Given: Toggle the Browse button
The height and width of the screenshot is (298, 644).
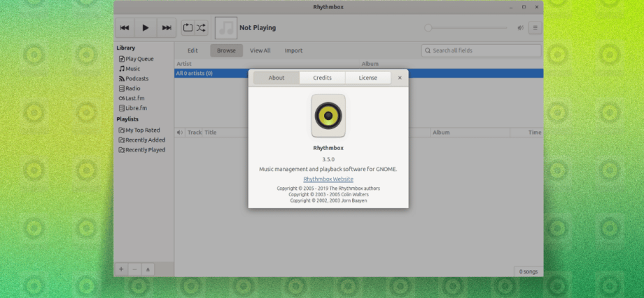Looking at the screenshot, I should point(226,50).
